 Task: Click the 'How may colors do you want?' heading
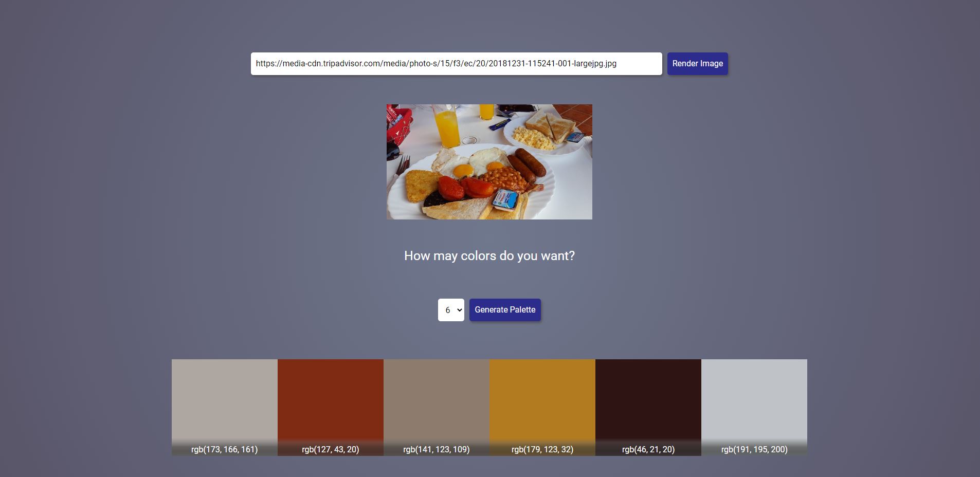point(489,255)
